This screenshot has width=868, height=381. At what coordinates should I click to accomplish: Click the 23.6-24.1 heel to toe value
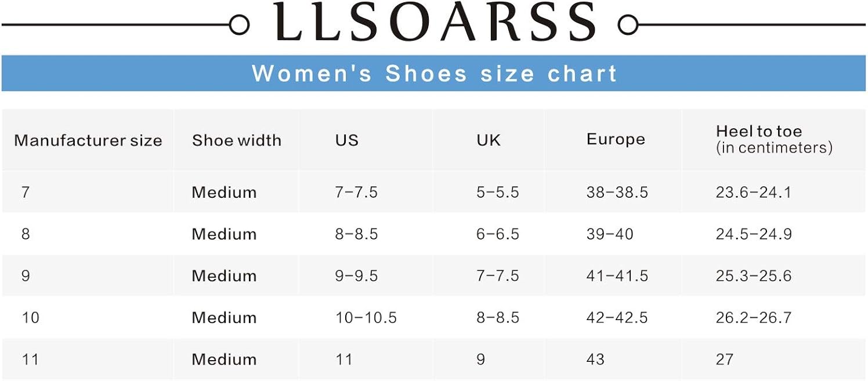[x=754, y=192]
